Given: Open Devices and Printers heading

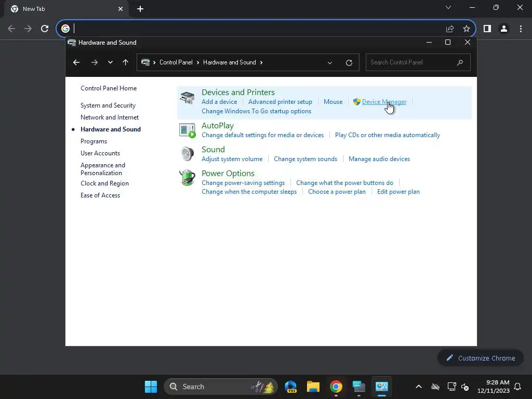Looking at the screenshot, I should pos(238,92).
